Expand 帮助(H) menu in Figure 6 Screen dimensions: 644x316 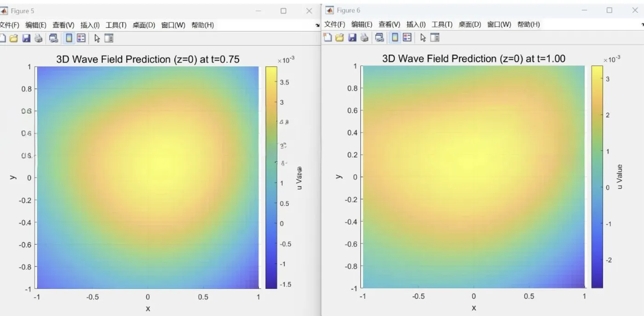tap(529, 24)
